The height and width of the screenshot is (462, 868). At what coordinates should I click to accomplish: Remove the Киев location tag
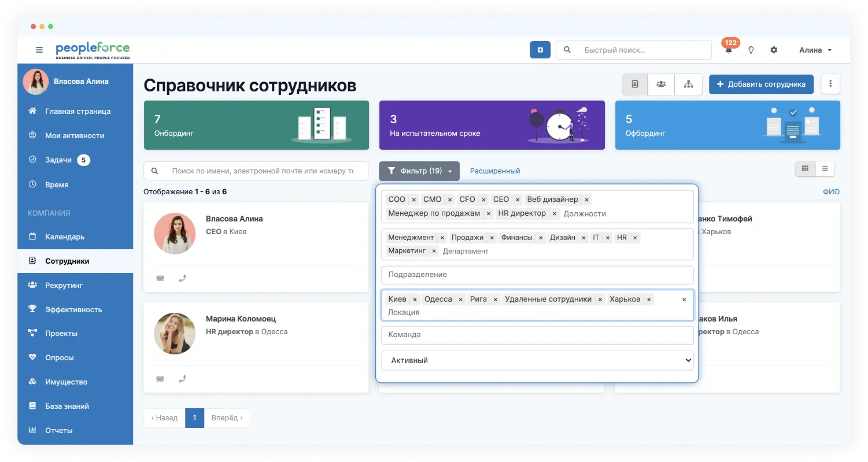[415, 300]
